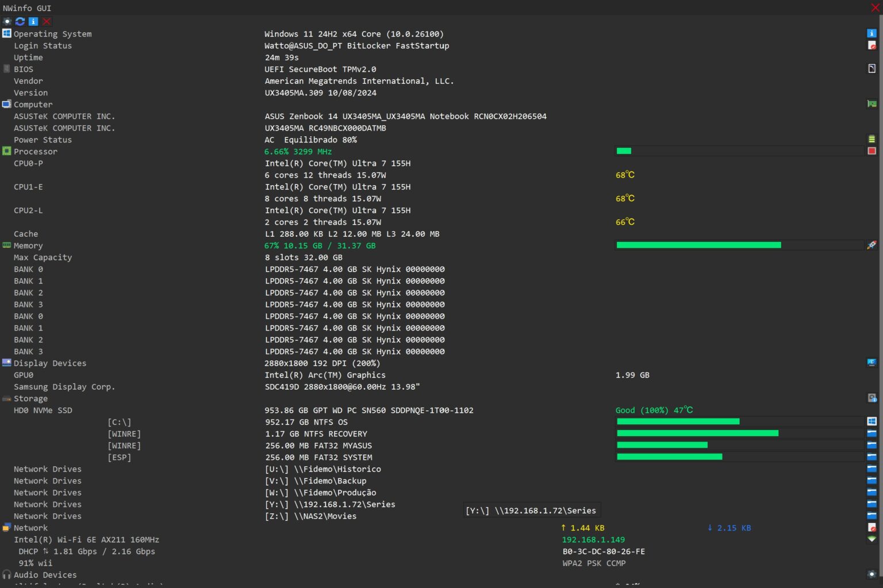Select the Audio Devices section header

pyautogui.click(x=45, y=575)
